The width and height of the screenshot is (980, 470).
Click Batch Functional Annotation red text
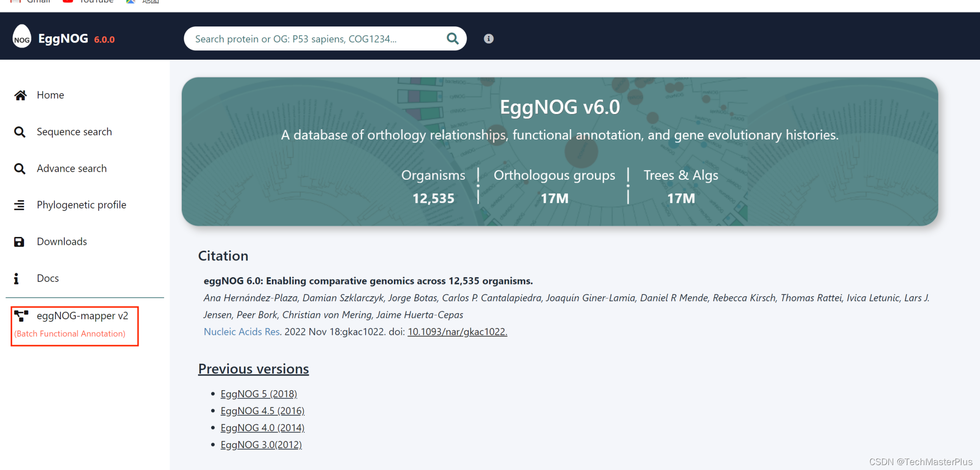click(70, 333)
